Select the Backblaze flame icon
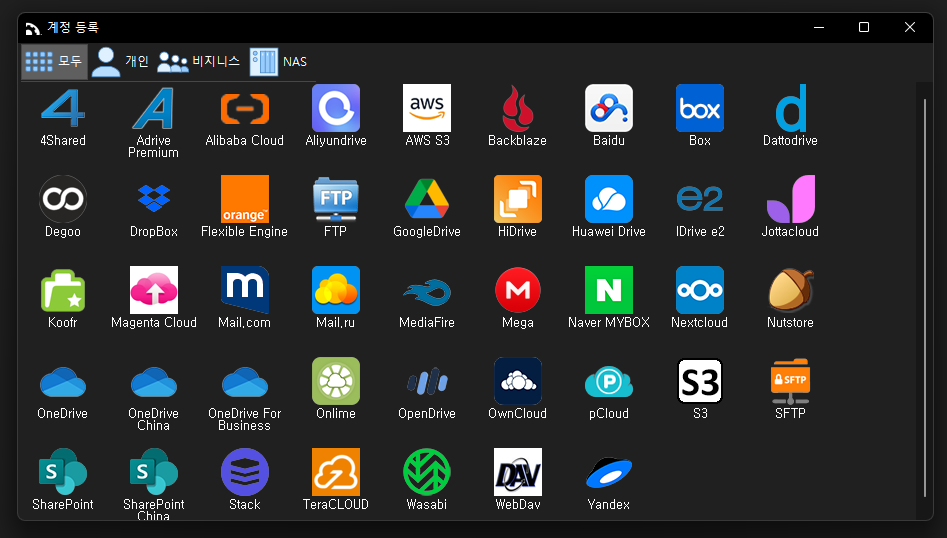The width and height of the screenshot is (947, 538). pyautogui.click(x=518, y=109)
